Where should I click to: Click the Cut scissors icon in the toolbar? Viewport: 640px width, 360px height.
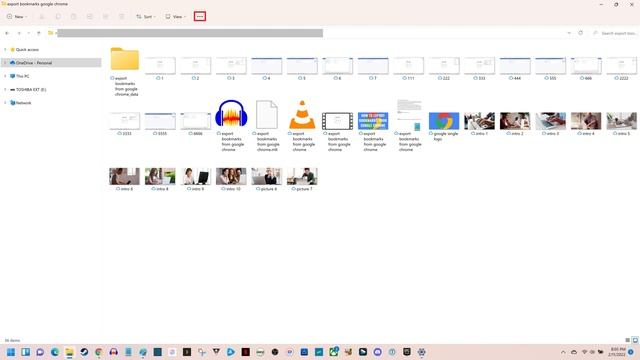(42, 17)
